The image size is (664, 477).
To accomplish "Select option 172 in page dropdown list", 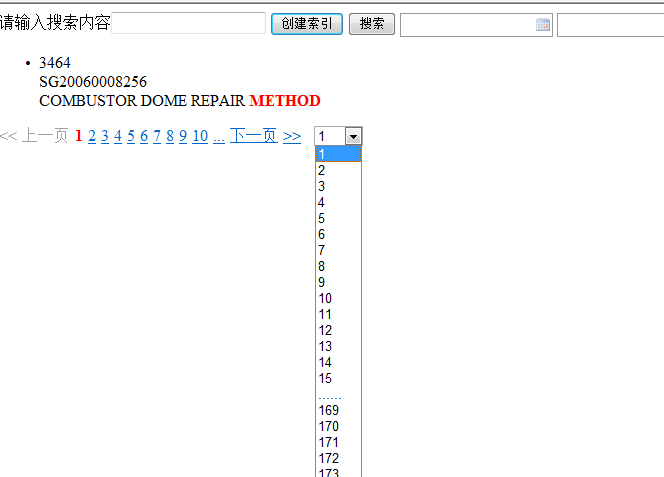I will click(x=338, y=458).
